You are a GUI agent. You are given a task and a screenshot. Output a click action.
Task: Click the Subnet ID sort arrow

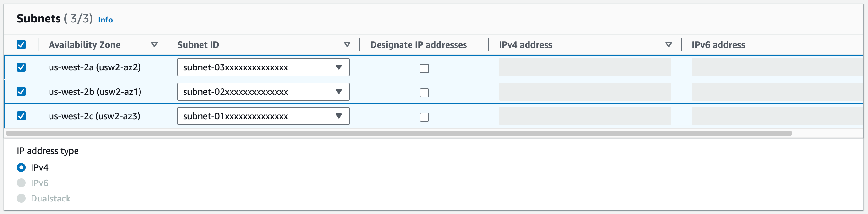point(347,45)
